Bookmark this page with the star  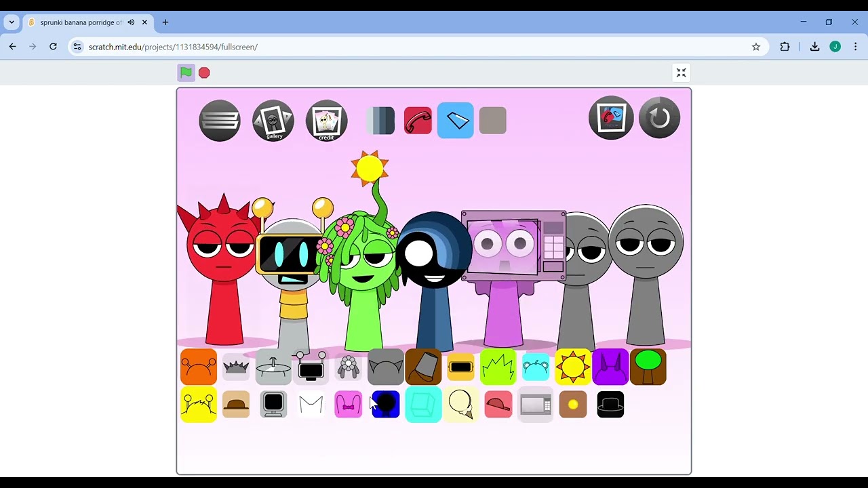tap(756, 47)
